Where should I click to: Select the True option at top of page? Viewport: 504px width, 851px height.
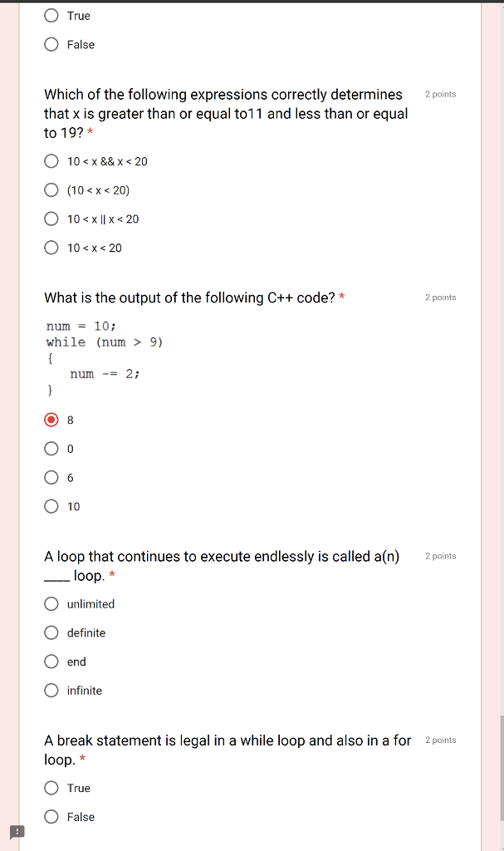(x=51, y=15)
